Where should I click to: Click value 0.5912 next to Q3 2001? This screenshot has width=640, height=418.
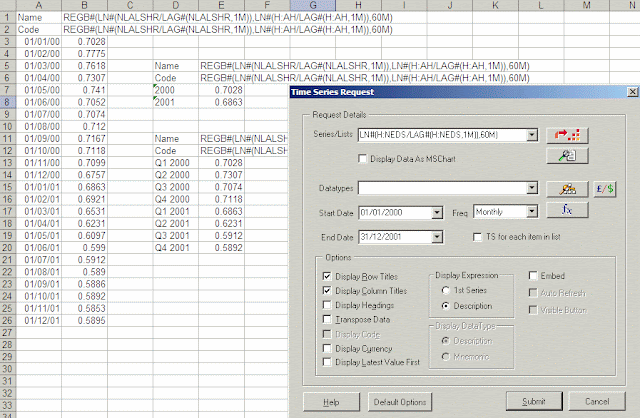pos(222,236)
